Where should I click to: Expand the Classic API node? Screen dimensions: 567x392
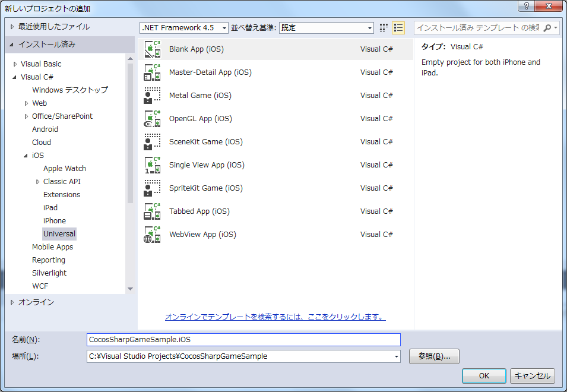pos(37,182)
